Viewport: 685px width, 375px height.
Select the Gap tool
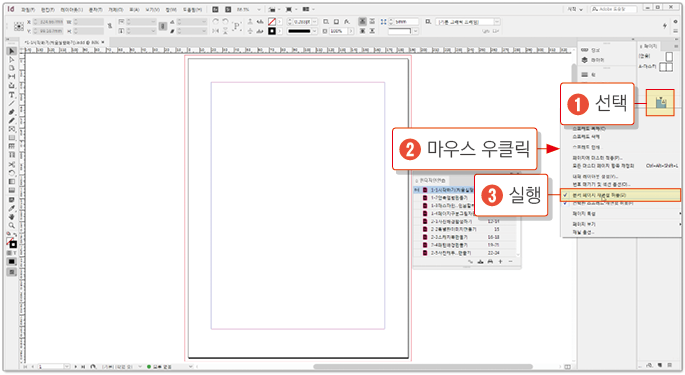click(12, 76)
